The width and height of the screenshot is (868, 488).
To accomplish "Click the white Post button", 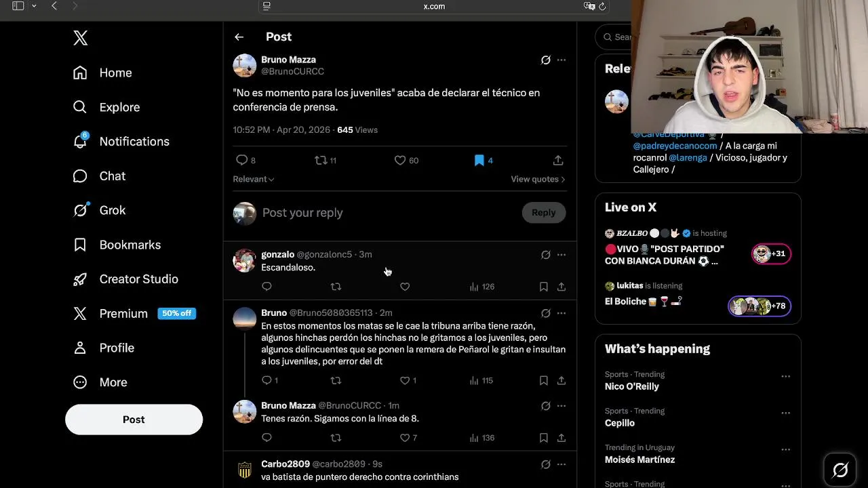I will (x=134, y=420).
